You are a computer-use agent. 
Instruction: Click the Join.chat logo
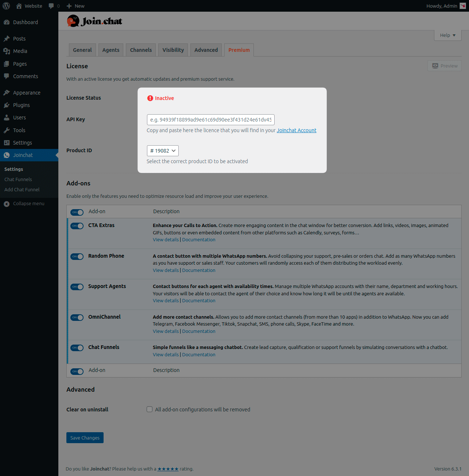(94, 21)
